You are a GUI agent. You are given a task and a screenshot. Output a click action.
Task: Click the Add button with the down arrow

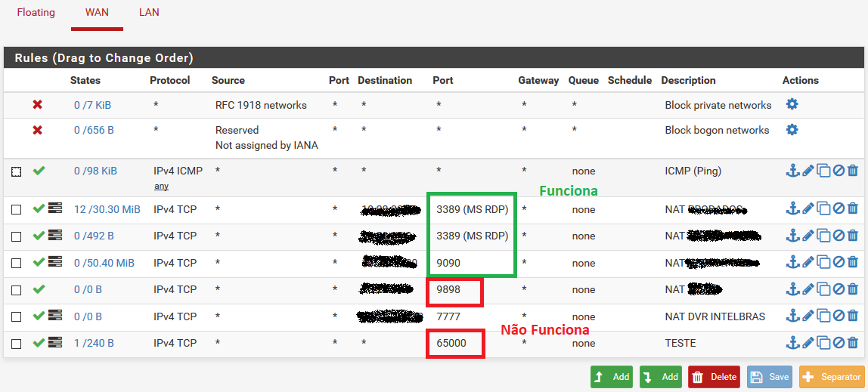pos(660,376)
